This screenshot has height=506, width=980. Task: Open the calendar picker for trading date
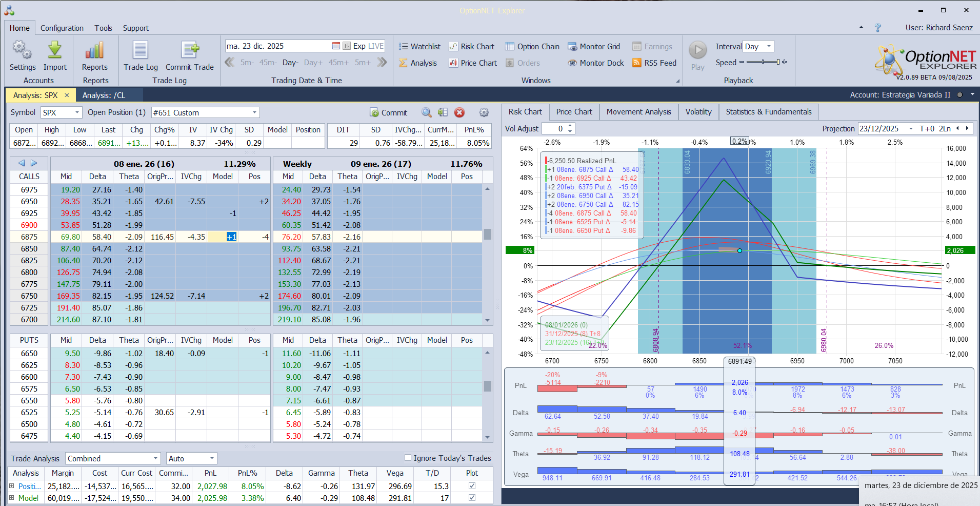point(336,46)
